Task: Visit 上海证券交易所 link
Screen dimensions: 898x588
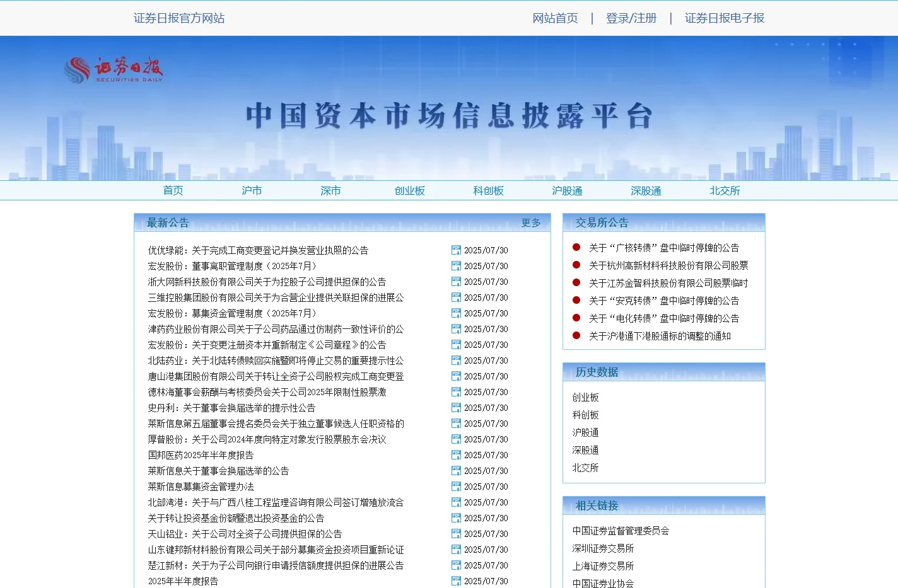Action: tap(603, 566)
